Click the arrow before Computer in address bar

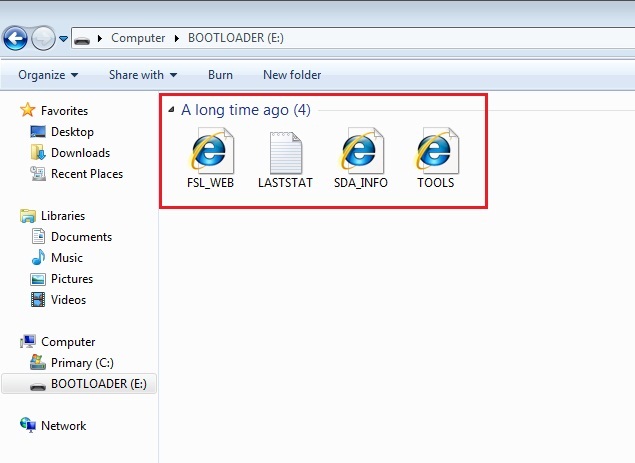point(100,38)
